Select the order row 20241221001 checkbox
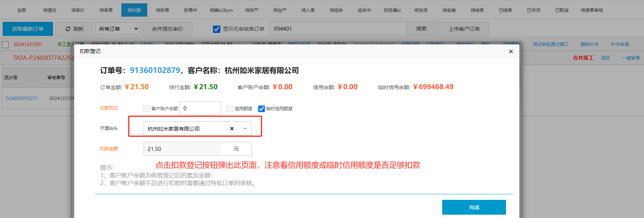The image size is (644, 218). 5,45
